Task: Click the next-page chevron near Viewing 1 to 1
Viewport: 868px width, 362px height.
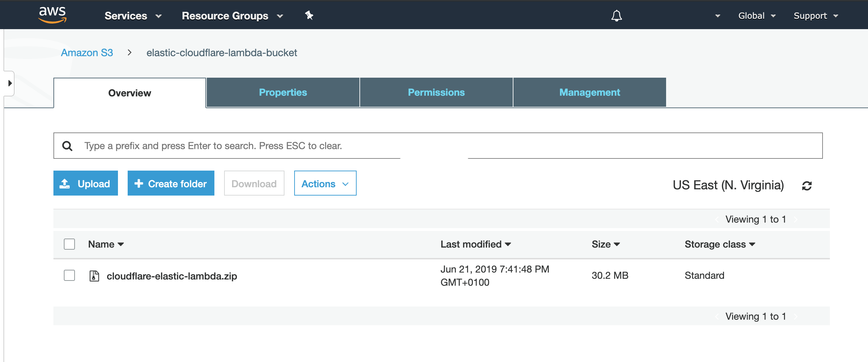Action: pyautogui.click(x=796, y=219)
